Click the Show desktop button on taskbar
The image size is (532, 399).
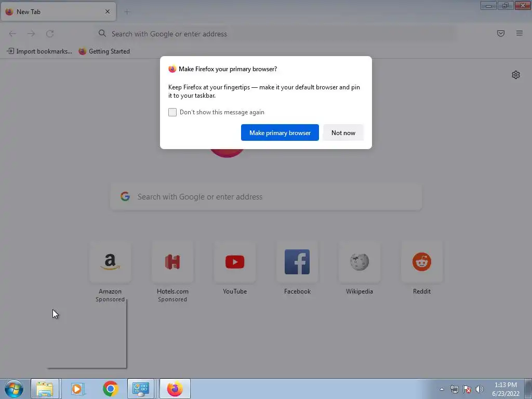coord(528,389)
